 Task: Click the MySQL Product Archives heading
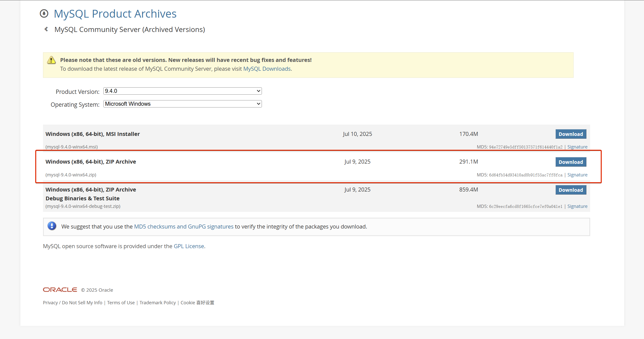(115, 14)
